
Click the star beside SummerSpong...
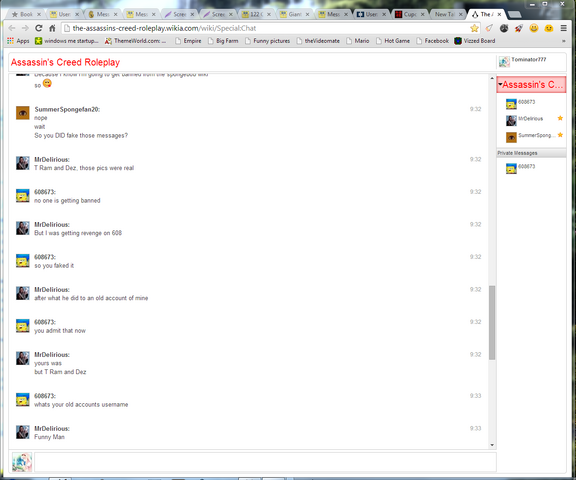pyautogui.click(x=560, y=135)
